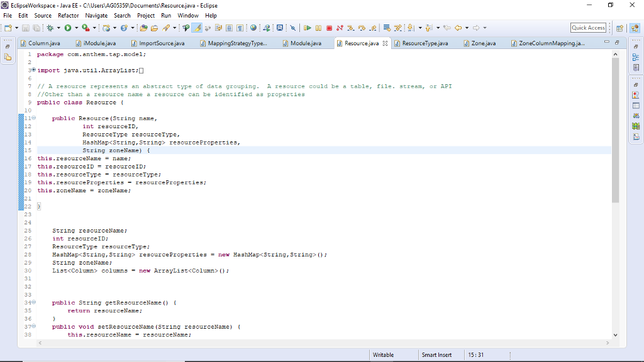This screenshot has height=362, width=644.
Task: Open the Source menu
Action: click(x=43, y=16)
